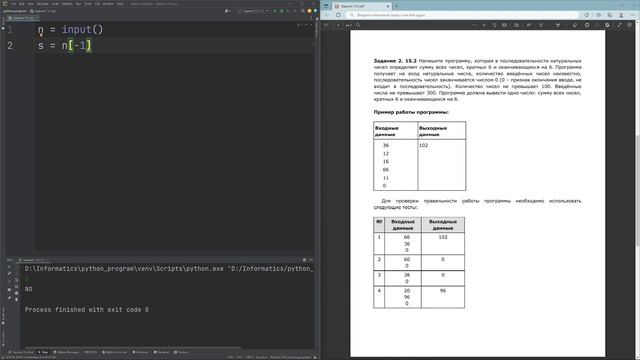The width and height of the screenshot is (640, 360).
Task: Select the editor file tab in PyCharm
Action: 22,18
